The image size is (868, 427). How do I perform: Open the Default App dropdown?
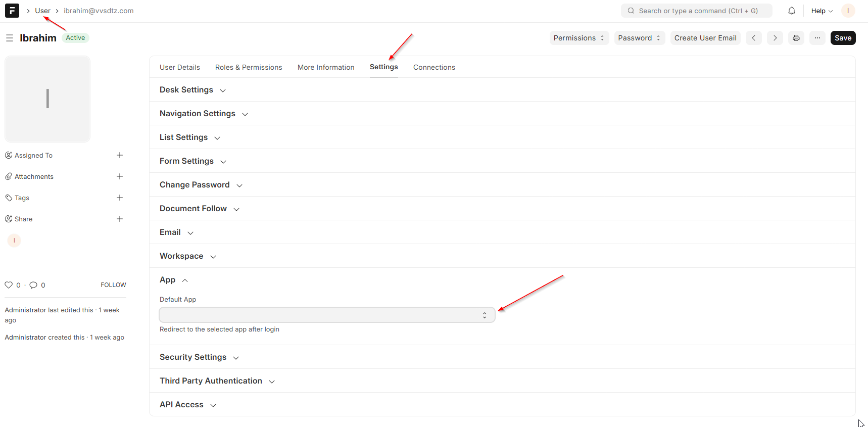coord(327,315)
